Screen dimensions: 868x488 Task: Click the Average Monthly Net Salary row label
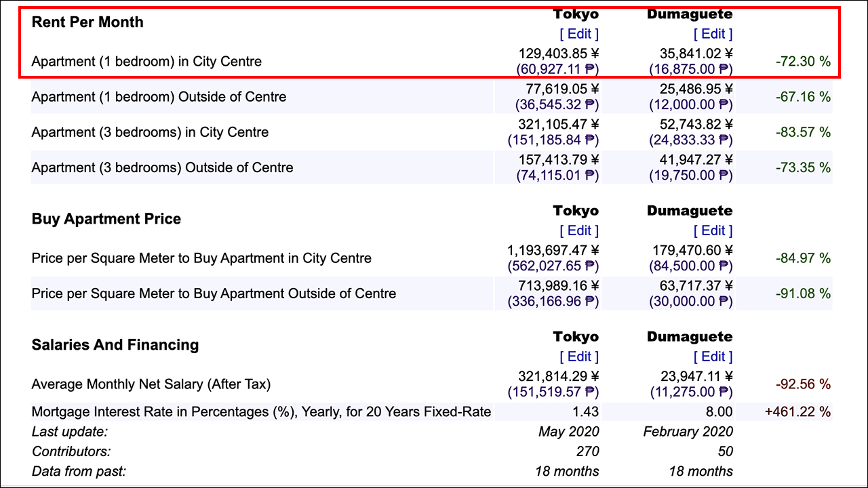[x=151, y=384]
